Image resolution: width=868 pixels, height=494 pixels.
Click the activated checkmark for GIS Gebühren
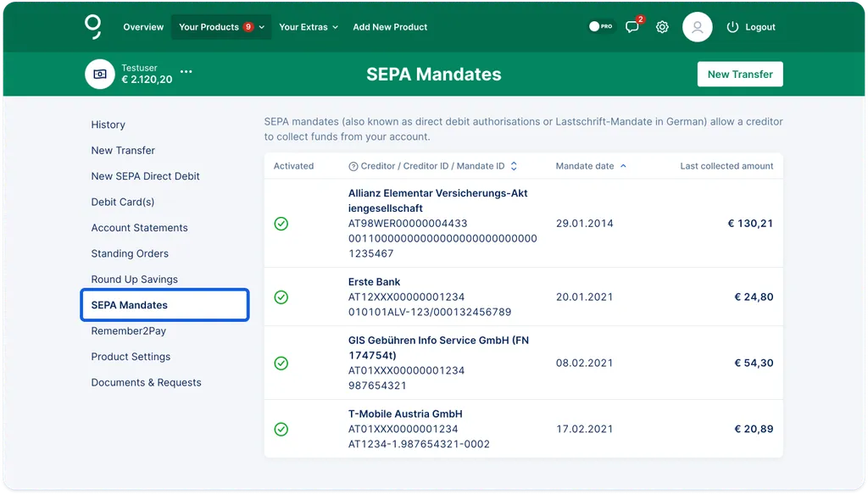coord(281,363)
